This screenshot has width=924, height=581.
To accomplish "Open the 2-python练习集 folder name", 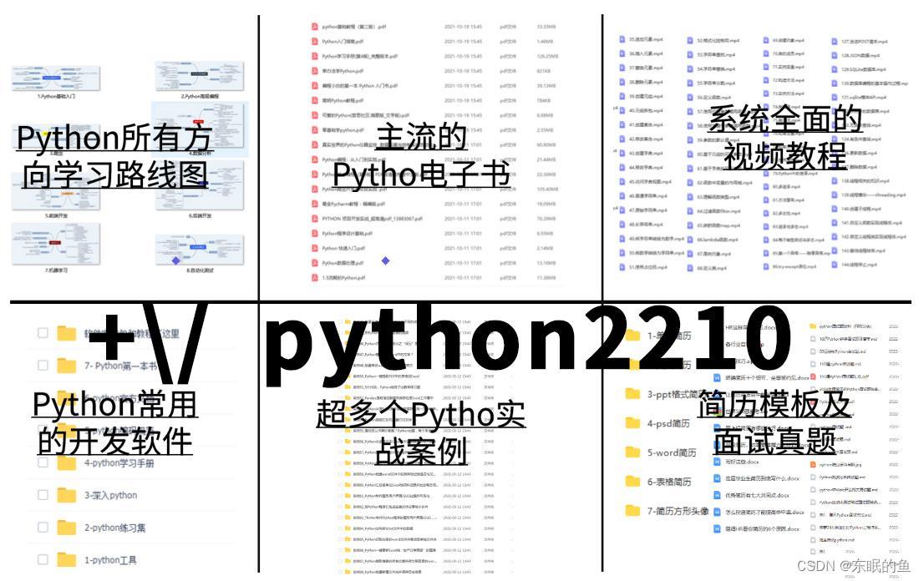I will point(115,528).
